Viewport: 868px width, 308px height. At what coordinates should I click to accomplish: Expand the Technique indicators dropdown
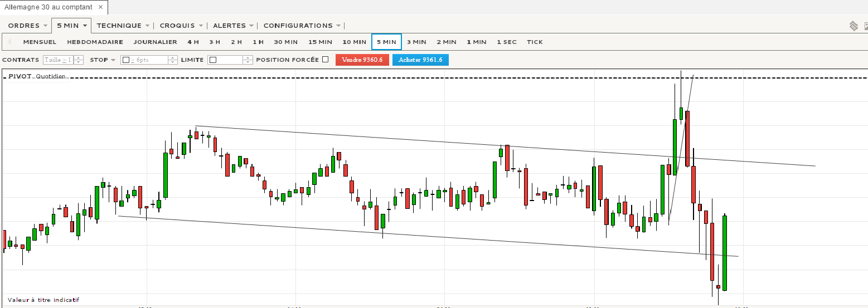(x=123, y=26)
